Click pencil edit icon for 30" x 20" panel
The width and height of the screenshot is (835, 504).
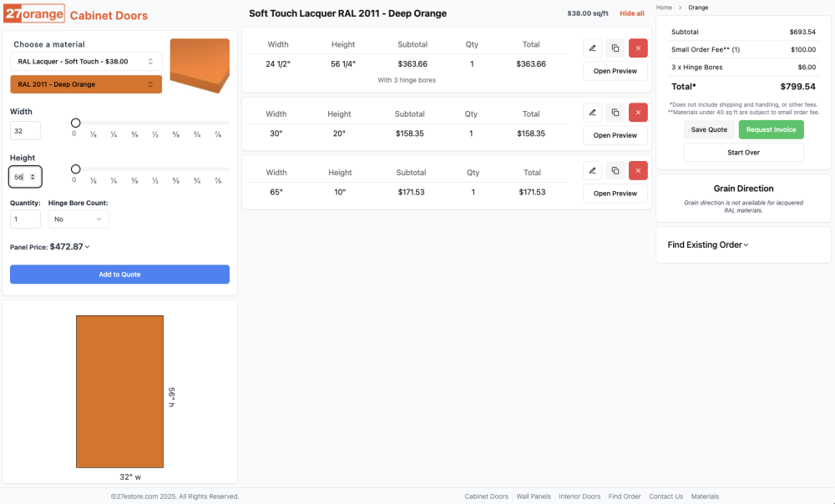[592, 113]
